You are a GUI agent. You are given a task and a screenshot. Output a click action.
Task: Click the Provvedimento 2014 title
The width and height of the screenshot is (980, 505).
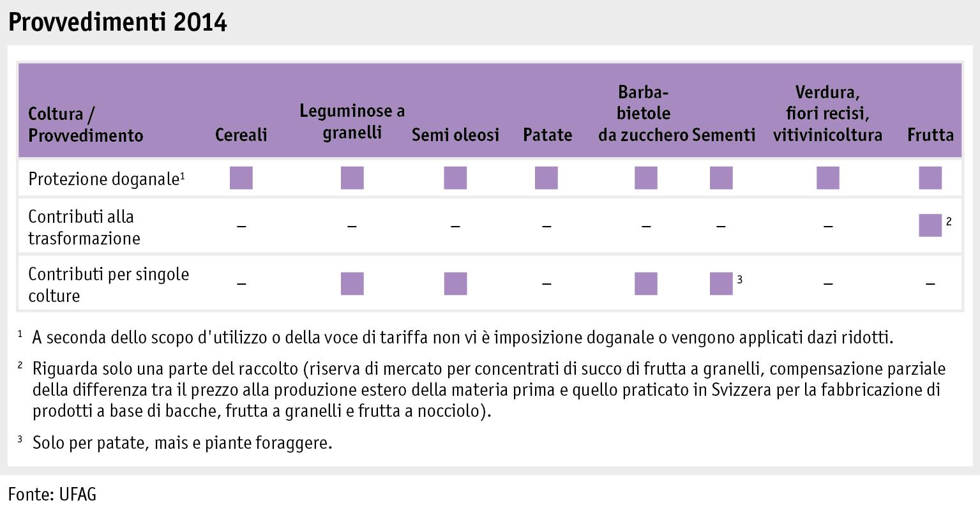click(x=117, y=22)
